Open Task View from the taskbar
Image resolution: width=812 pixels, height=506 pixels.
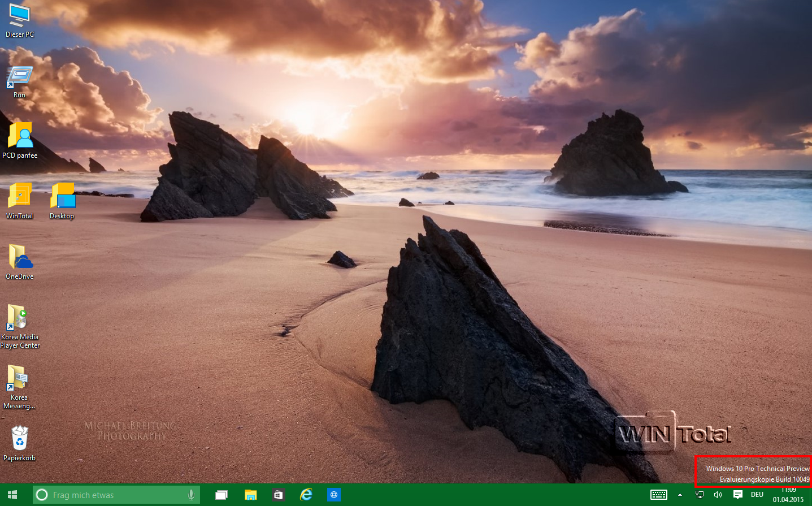tap(222, 495)
